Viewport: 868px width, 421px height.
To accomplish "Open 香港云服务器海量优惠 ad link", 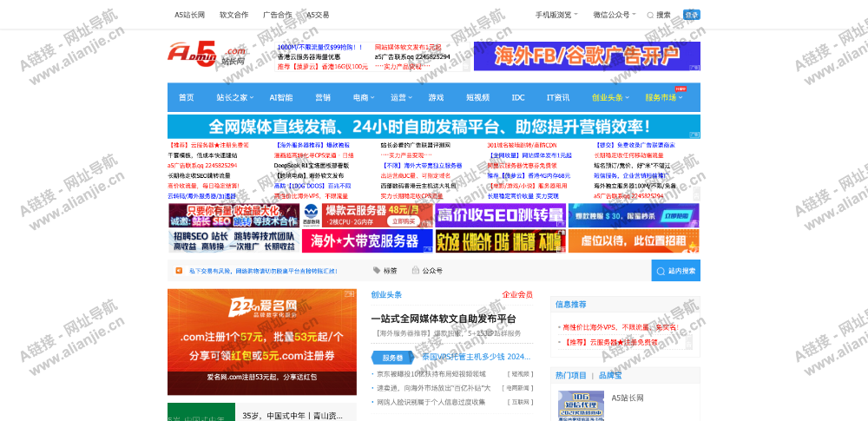I will [x=309, y=57].
